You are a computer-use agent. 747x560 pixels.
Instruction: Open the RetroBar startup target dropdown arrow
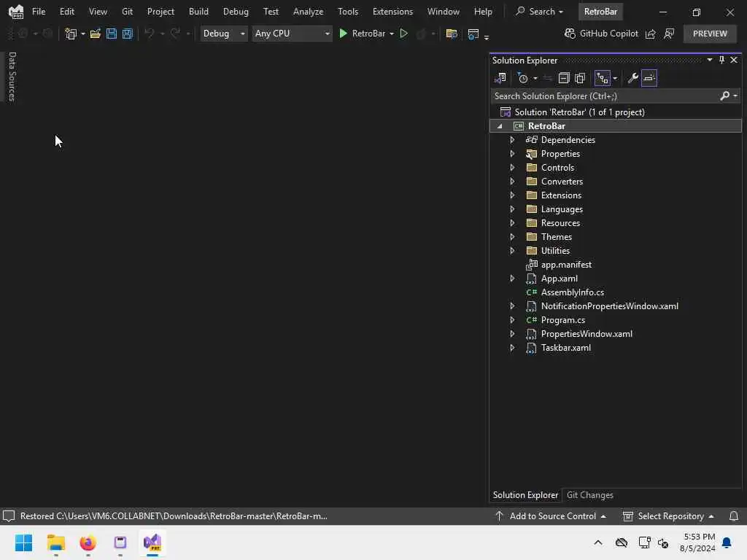pos(392,34)
